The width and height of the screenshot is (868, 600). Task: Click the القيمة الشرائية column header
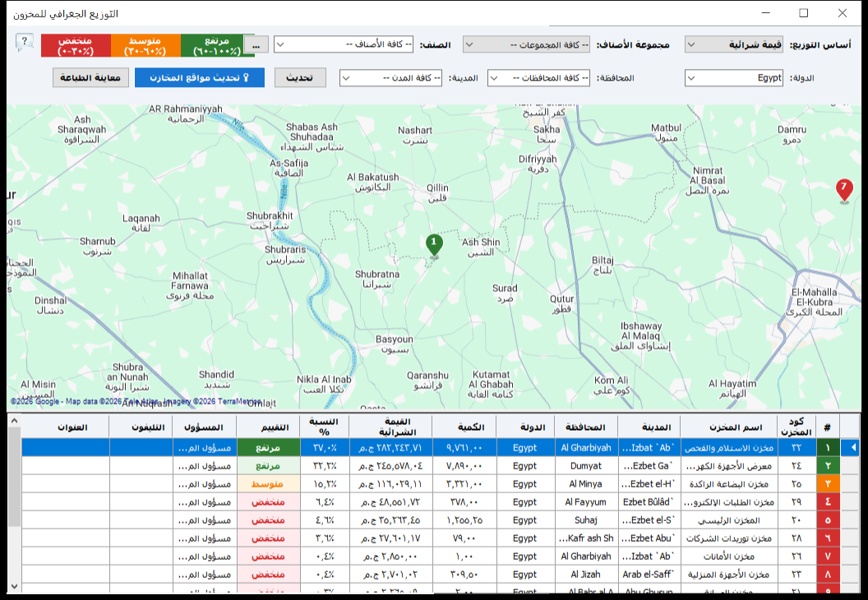tap(390, 427)
